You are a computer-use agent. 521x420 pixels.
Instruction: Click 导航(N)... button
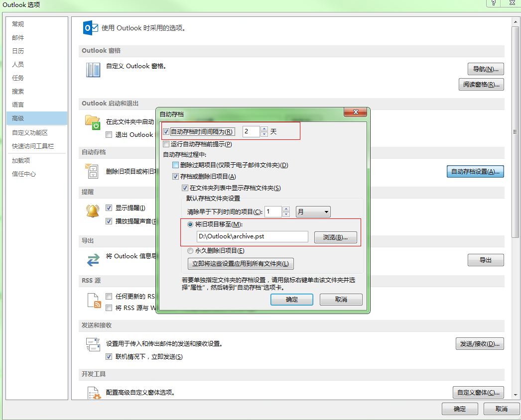coord(486,69)
